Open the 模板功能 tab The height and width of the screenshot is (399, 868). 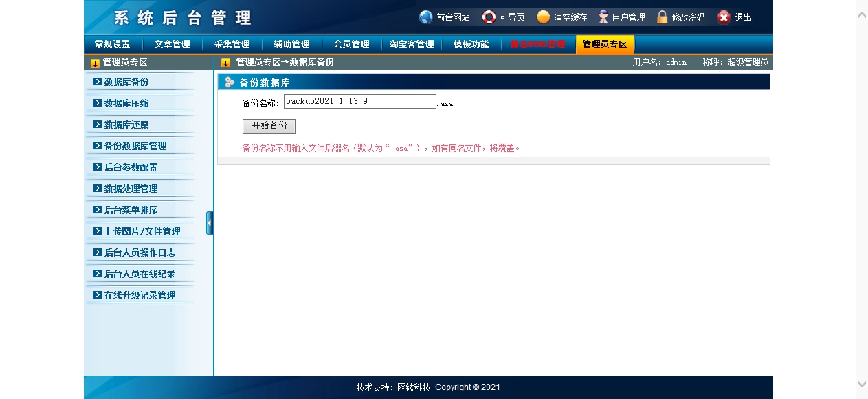(471, 44)
